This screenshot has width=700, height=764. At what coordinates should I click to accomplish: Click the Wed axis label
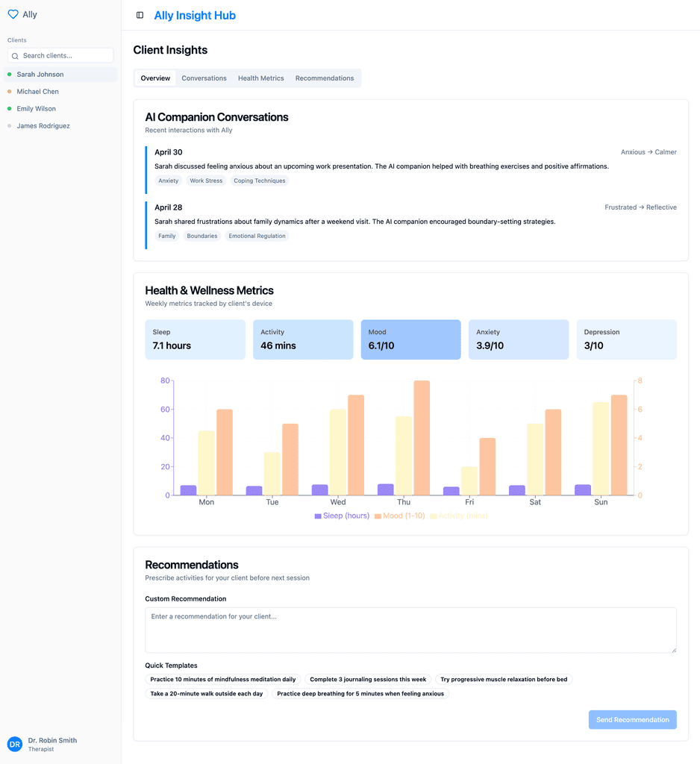coord(338,502)
